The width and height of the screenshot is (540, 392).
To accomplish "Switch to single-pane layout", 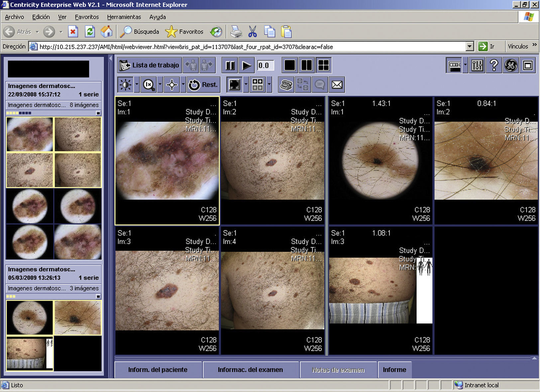I will 289,65.
